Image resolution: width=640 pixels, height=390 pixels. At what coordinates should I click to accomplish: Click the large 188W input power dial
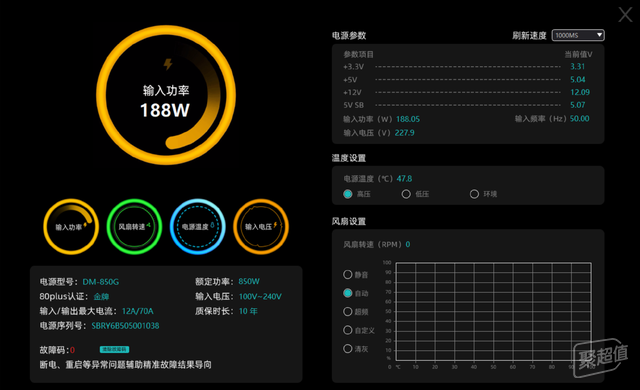click(166, 95)
